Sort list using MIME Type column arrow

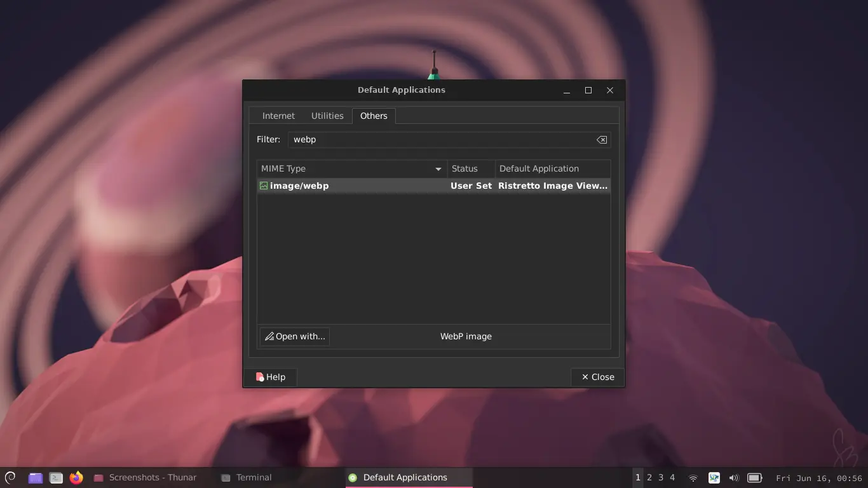[x=438, y=169]
